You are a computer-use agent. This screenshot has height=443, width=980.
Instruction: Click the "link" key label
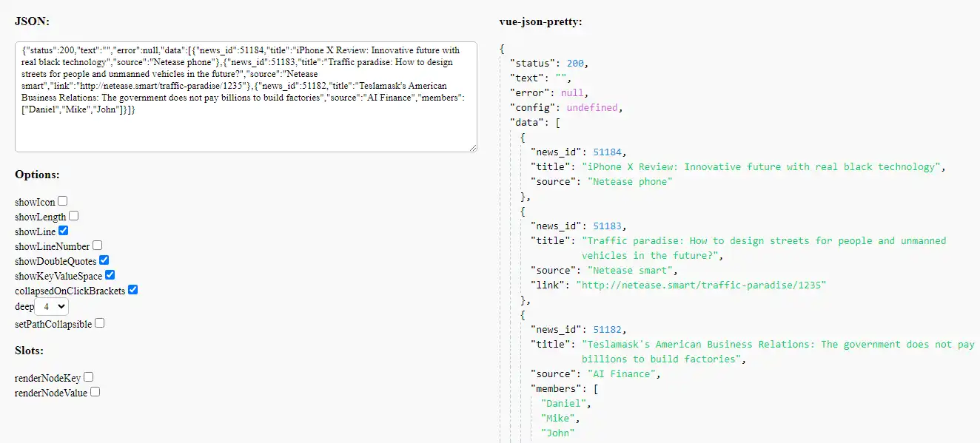coord(548,285)
